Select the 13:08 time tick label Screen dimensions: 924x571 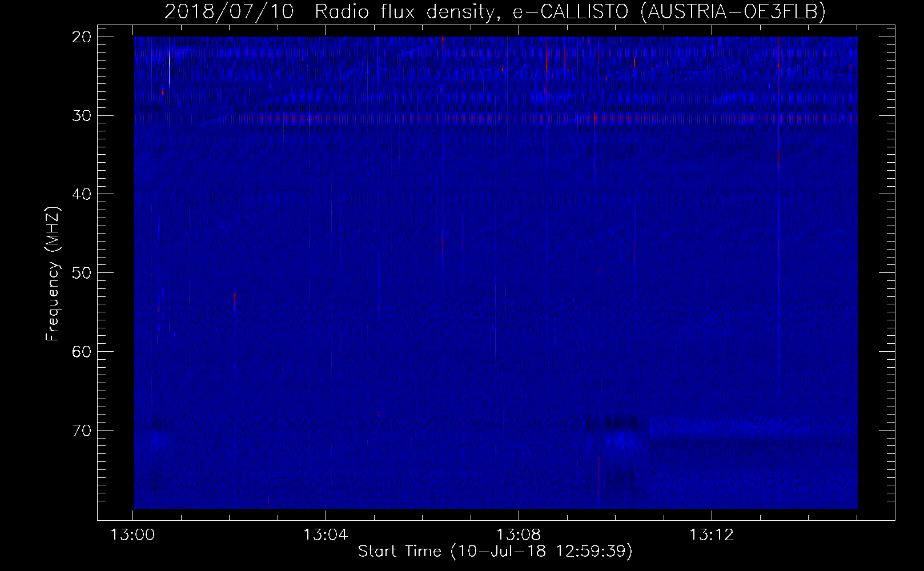point(519,535)
